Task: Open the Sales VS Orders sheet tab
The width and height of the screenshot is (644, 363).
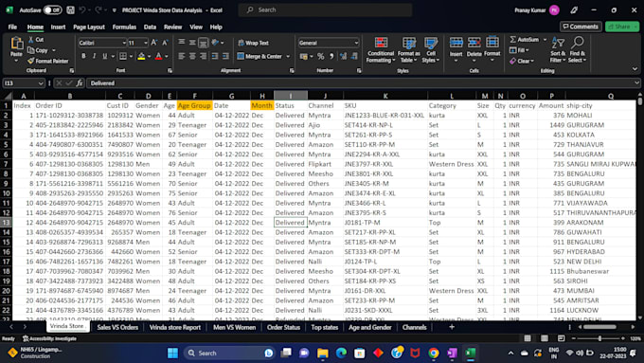Action: [x=117, y=327]
